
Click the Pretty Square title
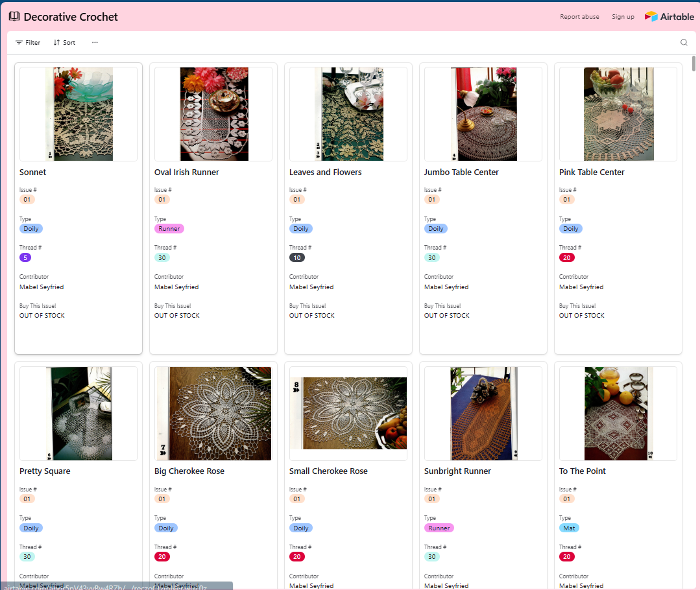click(45, 471)
